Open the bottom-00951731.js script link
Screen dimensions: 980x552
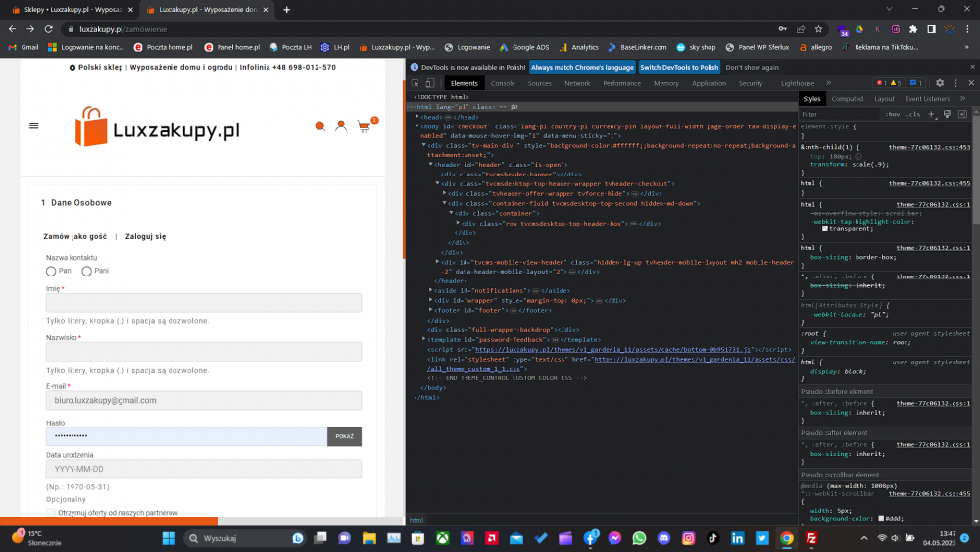pyautogui.click(x=612, y=349)
